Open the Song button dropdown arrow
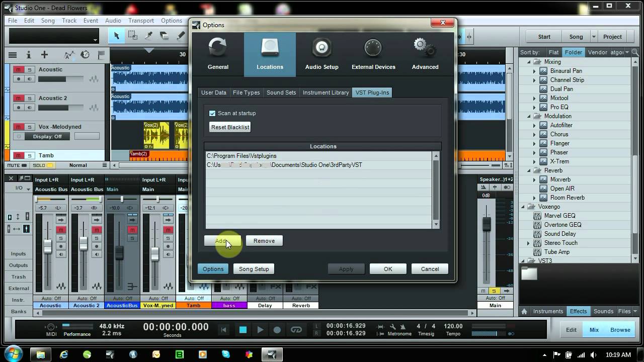This screenshot has height=362, width=644. 594,37
